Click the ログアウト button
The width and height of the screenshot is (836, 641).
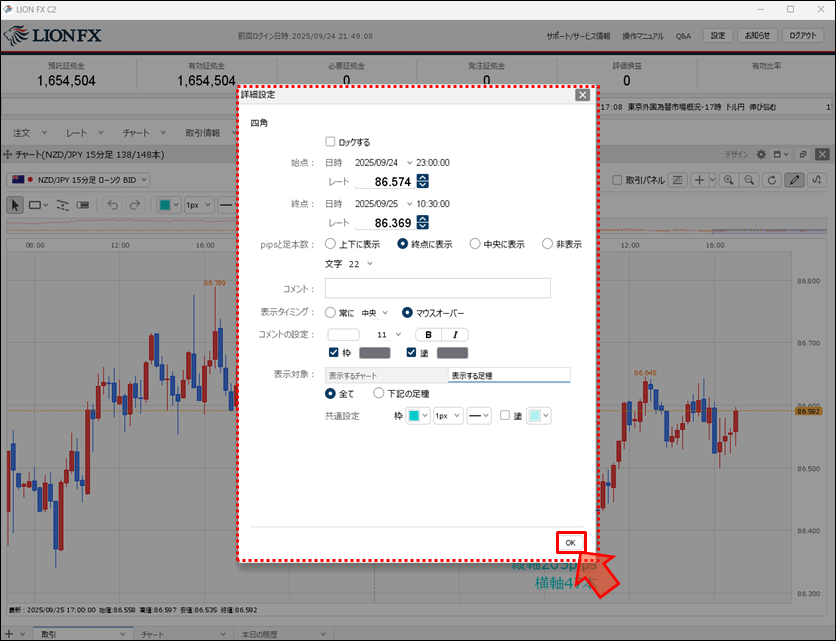tap(802, 35)
